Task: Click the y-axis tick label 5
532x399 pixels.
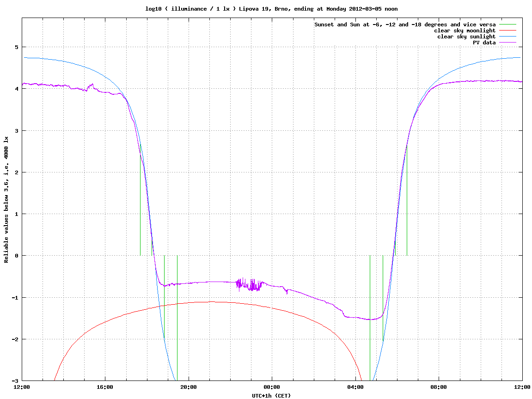Action: coord(16,47)
